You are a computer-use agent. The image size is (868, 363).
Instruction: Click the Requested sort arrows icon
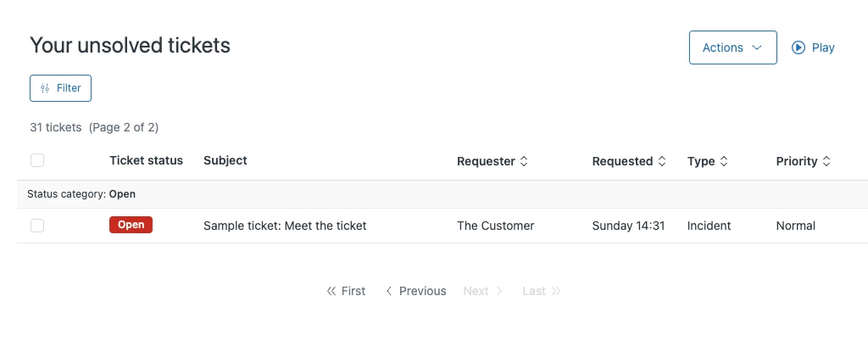coord(662,161)
